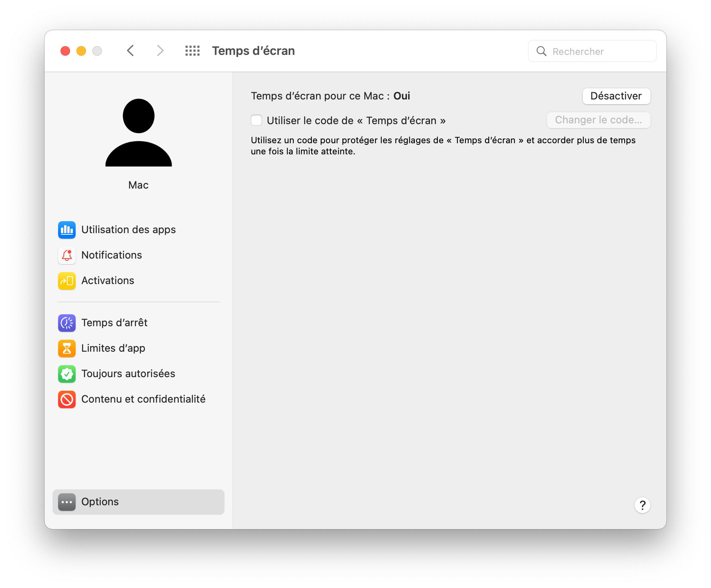Click the orange hourglass Limites d'app icon
This screenshot has width=711, height=588.
tap(67, 349)
